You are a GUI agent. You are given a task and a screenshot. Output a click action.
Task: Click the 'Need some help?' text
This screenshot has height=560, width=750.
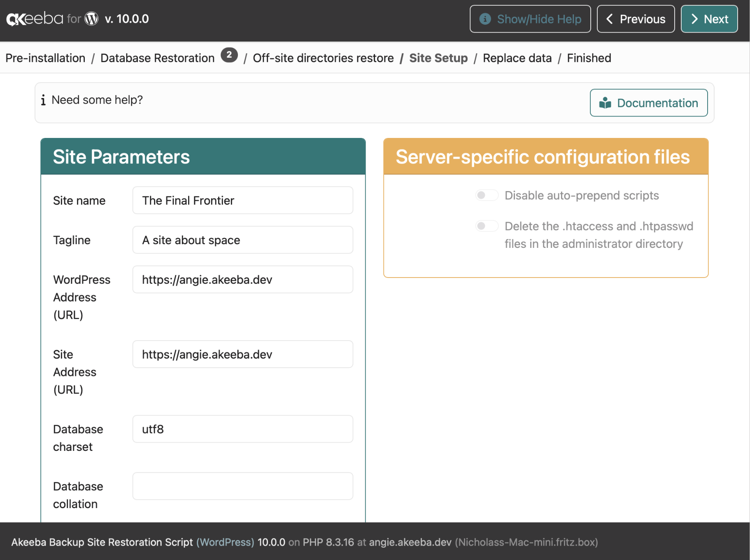(97, 100)
